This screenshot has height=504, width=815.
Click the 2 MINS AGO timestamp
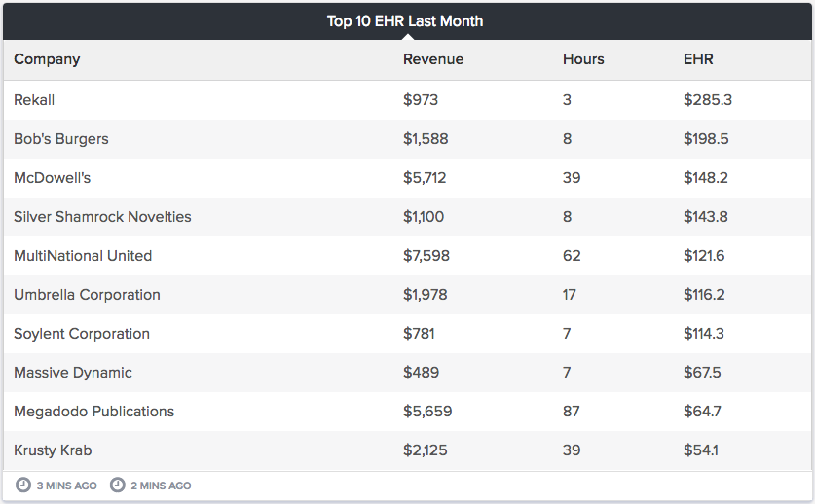pyautogui.click(x=162, y=486)
